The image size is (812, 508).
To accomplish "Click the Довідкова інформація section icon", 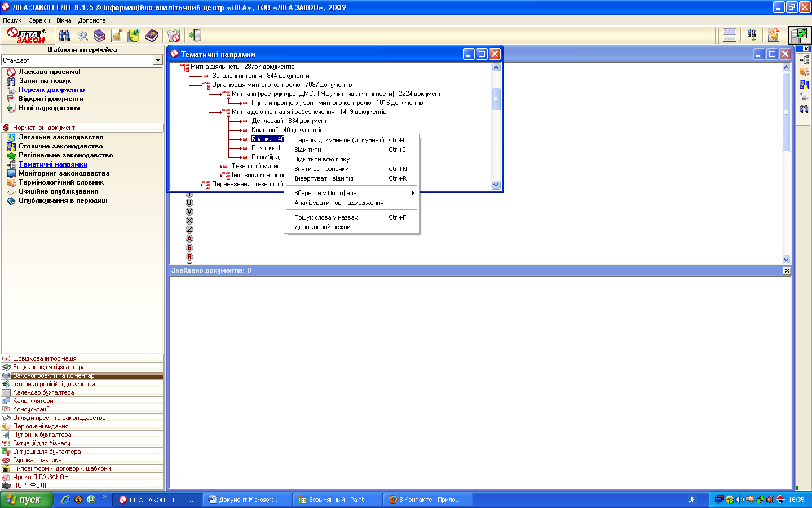I will [x=6, y=358].
